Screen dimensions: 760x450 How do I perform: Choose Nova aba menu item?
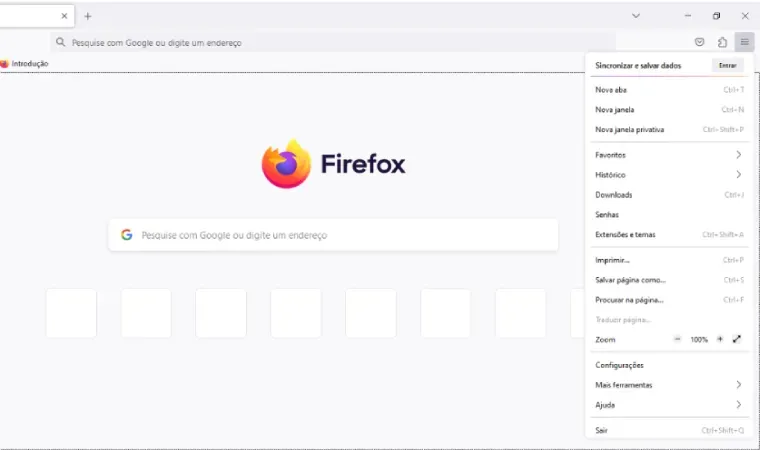(669, 90)
